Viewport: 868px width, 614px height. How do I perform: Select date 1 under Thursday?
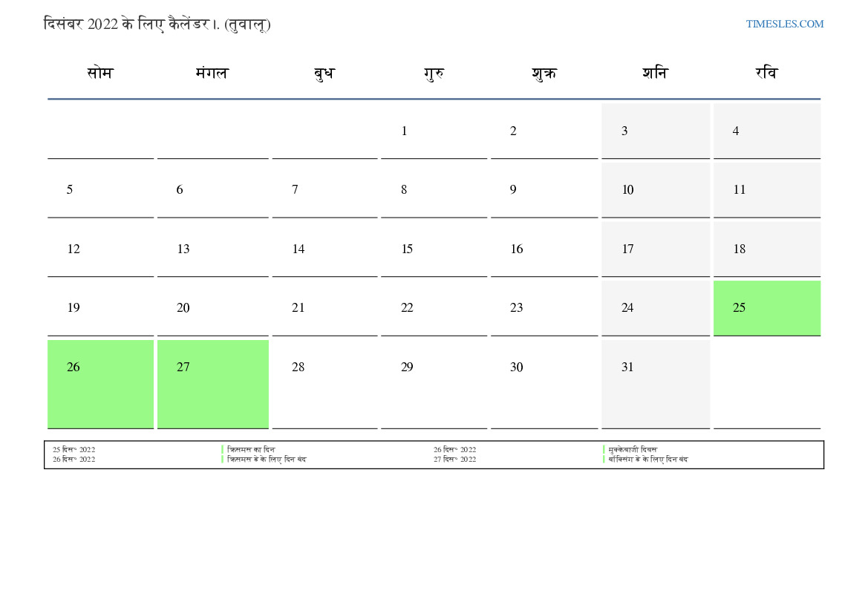click(404, 131)
